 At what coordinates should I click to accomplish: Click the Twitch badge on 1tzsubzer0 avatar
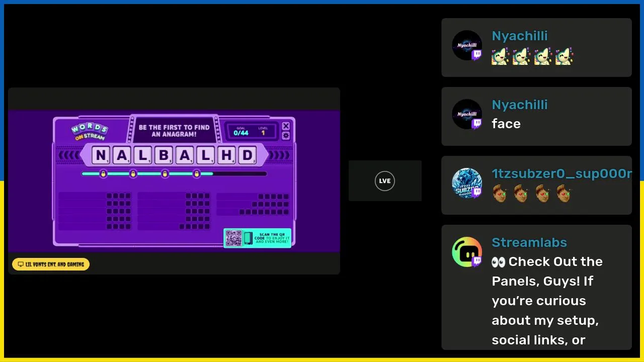pyautogui.click(x=477, y=193)
